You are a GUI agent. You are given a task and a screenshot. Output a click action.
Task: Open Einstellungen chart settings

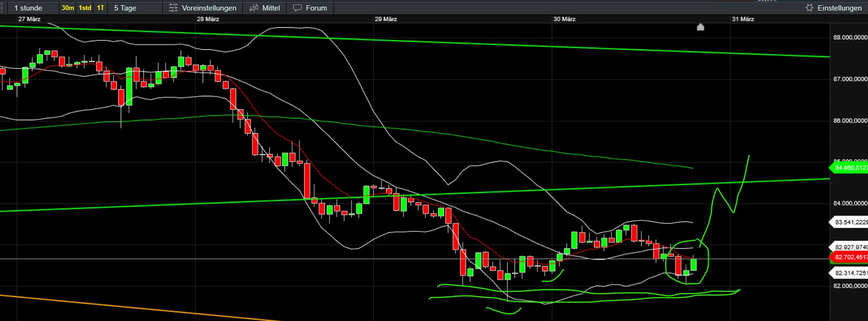coord(834,8)
